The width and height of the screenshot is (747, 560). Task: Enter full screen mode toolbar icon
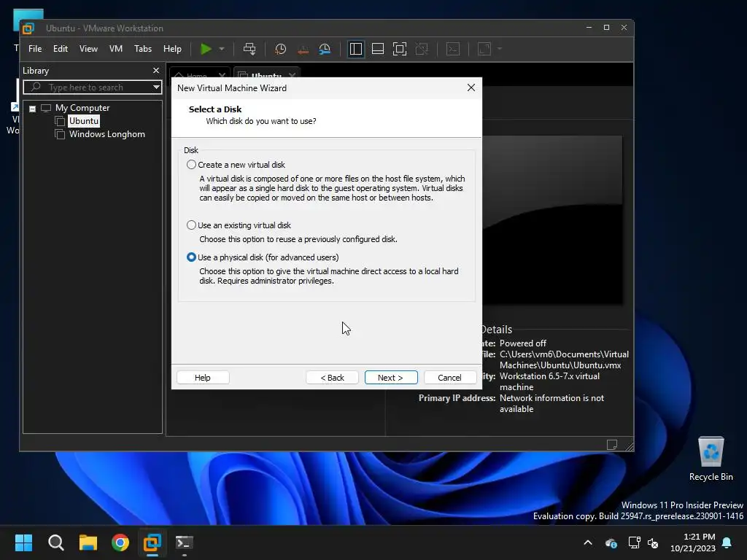pos(400,49)
